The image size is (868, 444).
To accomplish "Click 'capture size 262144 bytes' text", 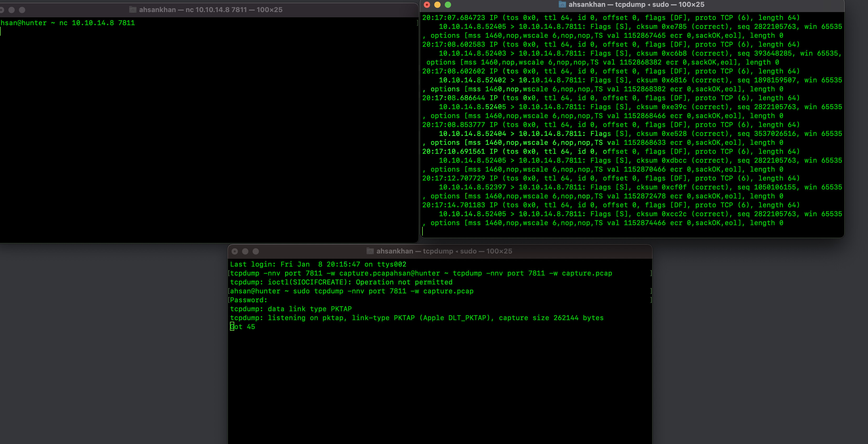I will tap(551, 318).
